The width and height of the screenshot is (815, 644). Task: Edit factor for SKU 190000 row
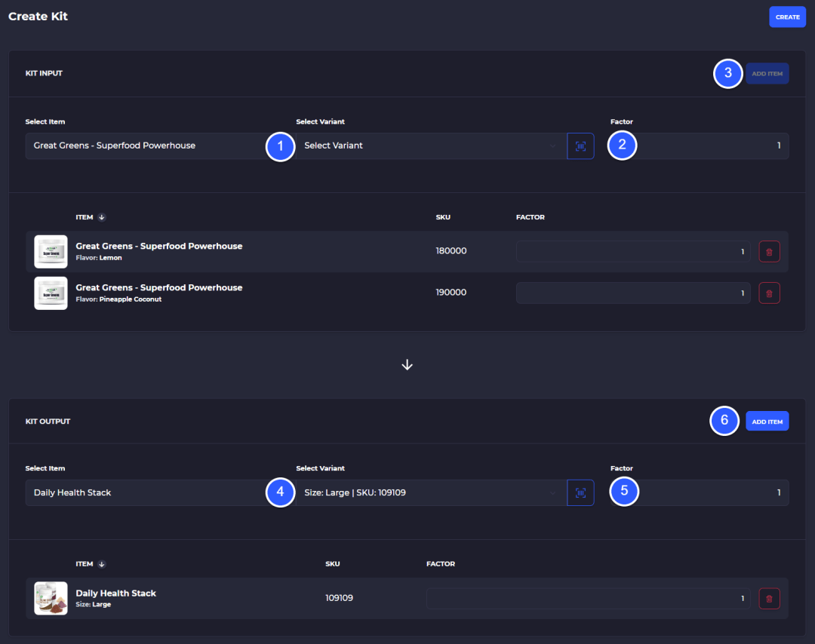633,293
